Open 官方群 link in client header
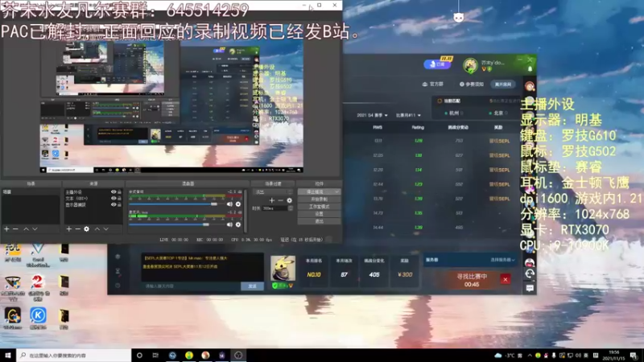 pos(433,84)
